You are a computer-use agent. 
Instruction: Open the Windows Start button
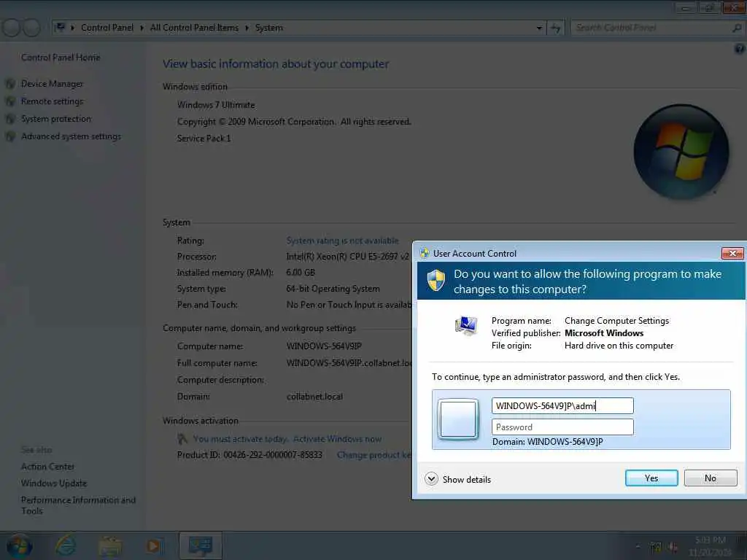point(19,545)
